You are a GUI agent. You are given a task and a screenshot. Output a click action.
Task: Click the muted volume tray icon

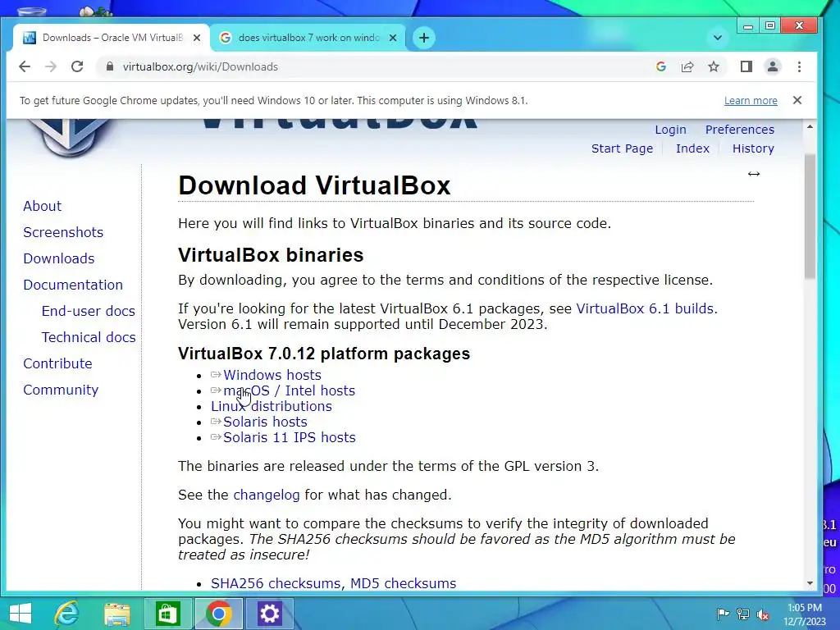[763, 614]
